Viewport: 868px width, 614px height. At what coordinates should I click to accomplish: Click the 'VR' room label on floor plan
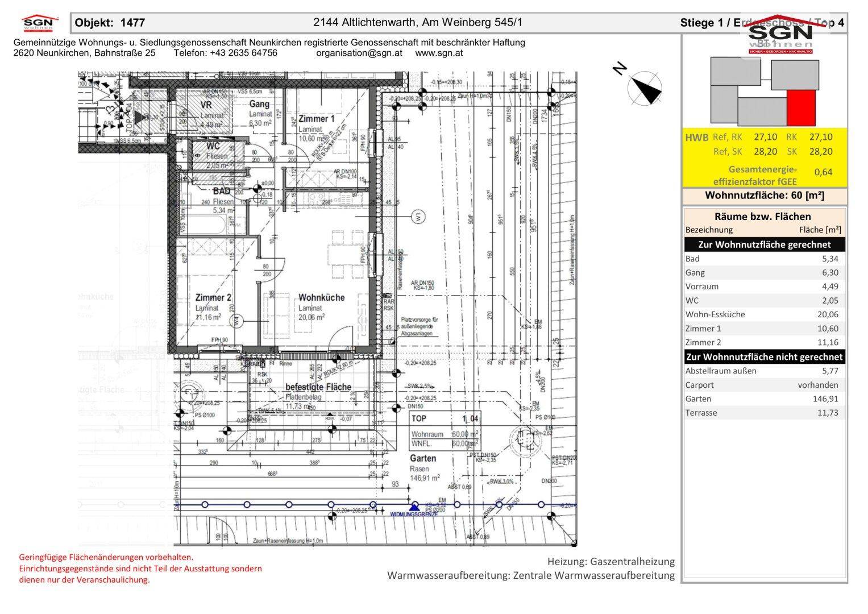point(207,106)
